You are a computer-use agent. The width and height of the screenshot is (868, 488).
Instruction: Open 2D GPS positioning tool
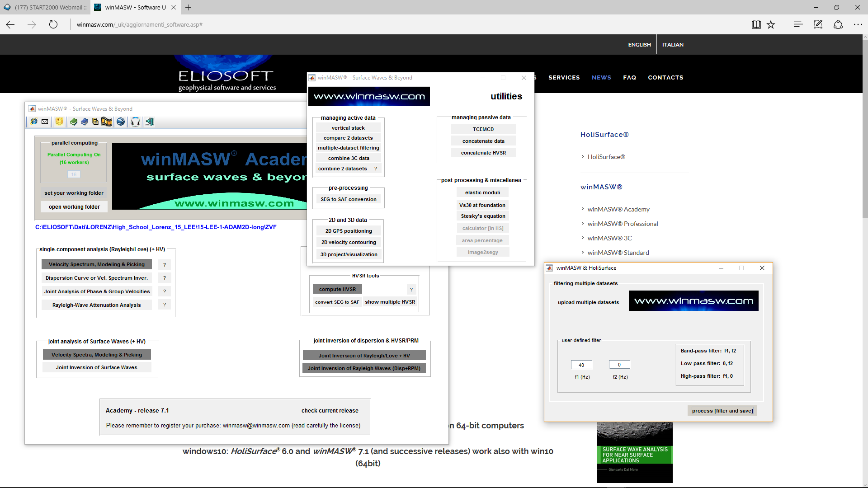click(349, 231)
